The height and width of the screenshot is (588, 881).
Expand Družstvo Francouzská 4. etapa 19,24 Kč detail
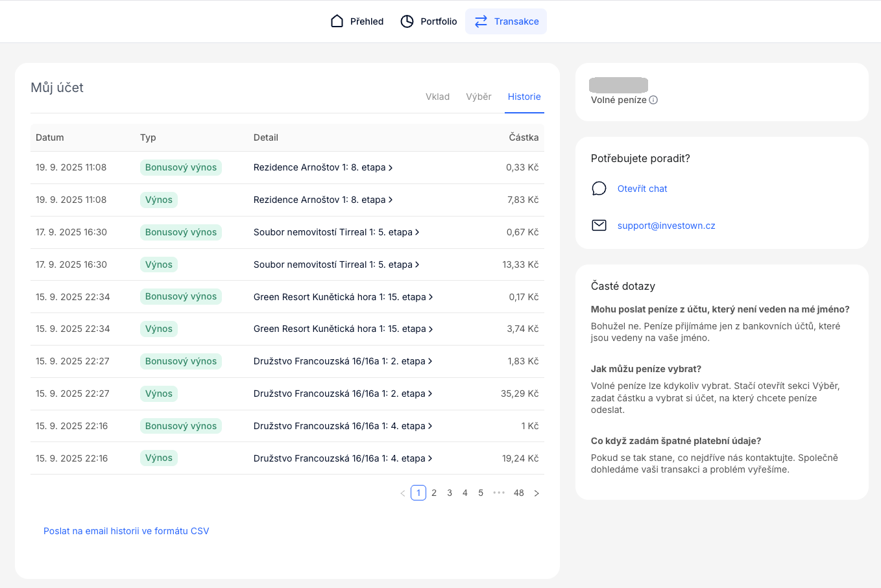tap(343, 458)
